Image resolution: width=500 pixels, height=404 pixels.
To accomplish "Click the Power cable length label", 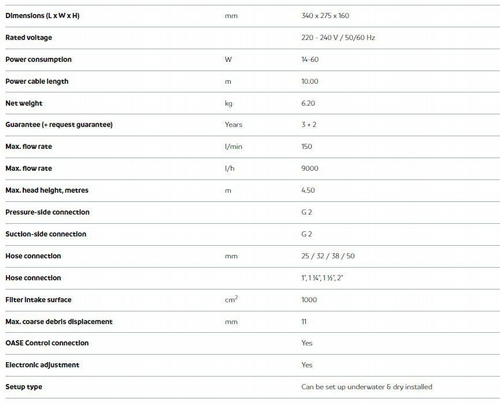I will [37, 81].
